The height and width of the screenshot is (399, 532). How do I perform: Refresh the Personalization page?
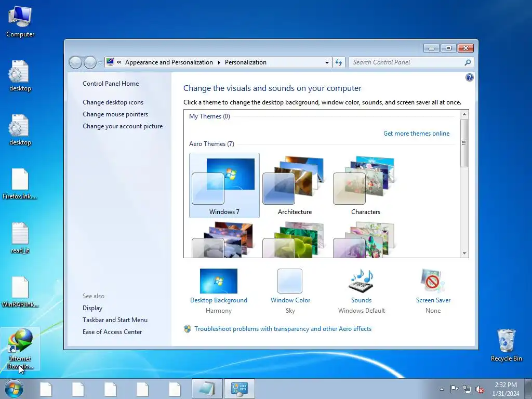[339, 62]
